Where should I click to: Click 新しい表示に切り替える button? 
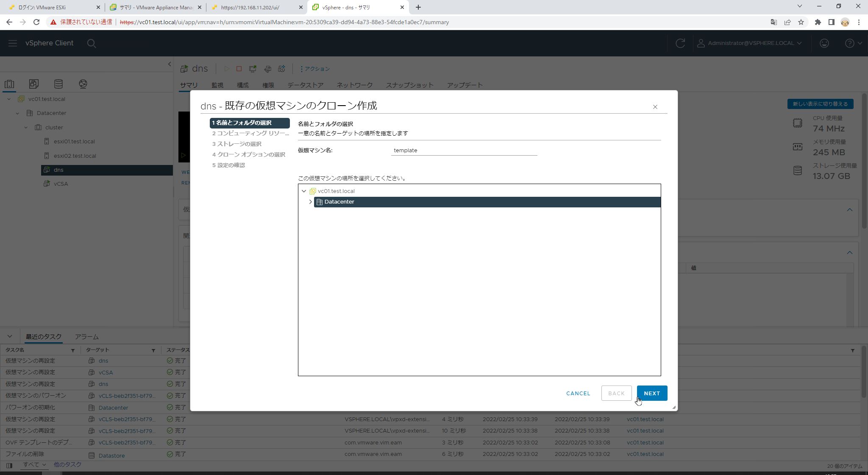pos(820,104)
